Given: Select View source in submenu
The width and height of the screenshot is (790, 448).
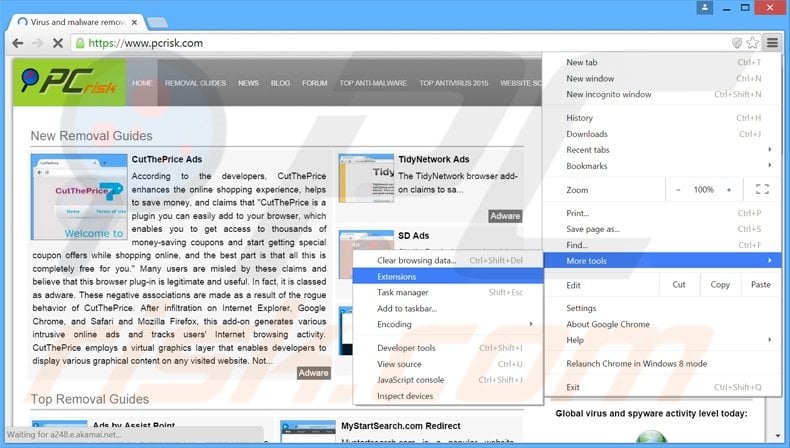Looking at the screenshot, I should point(448,364).
